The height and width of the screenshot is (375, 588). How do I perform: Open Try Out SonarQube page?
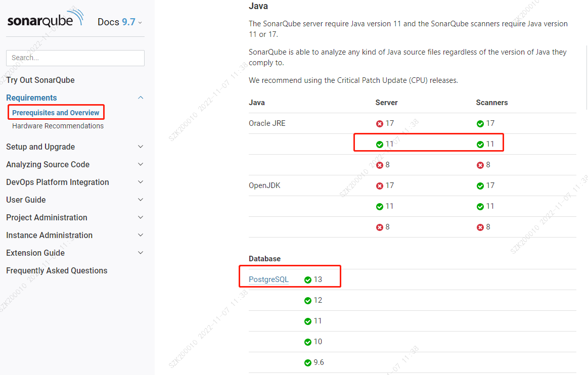40,80
